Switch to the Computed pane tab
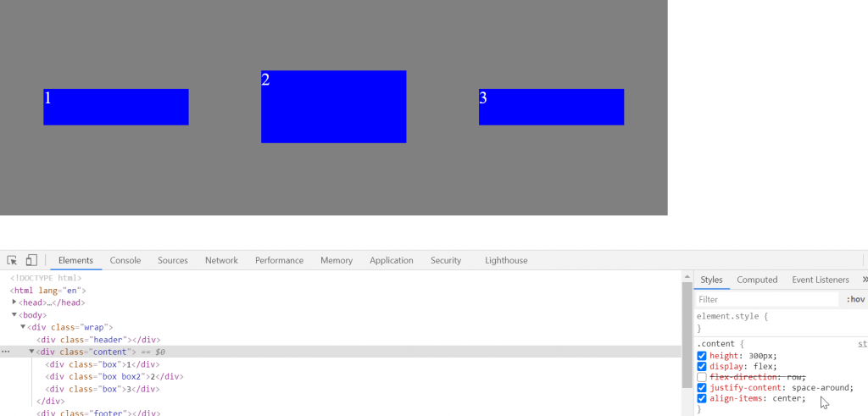 click(x=757, y=280)
